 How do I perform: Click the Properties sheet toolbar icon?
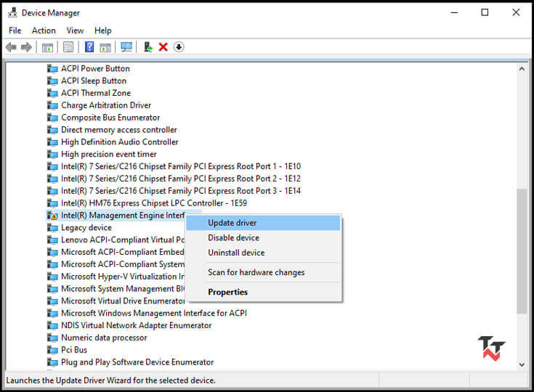pos(68,47)
